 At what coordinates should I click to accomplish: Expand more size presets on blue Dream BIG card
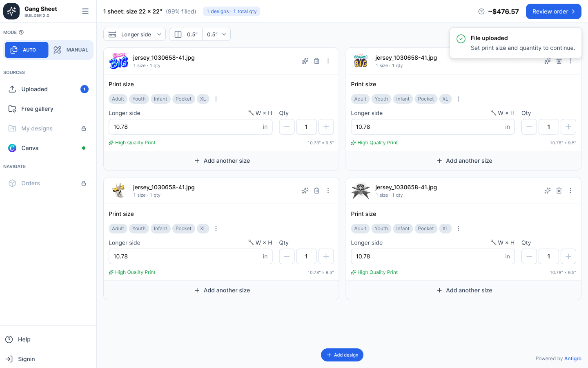[x=216, y=99]
